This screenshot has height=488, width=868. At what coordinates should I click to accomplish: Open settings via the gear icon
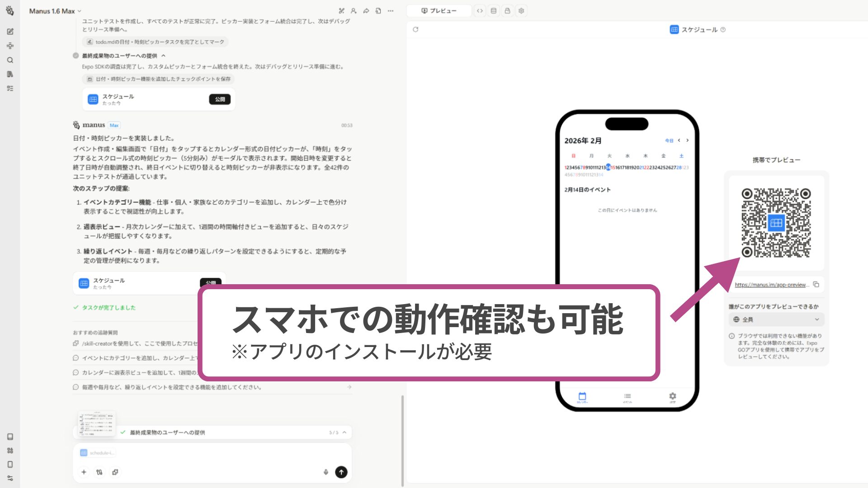click(x=521, y=10)
